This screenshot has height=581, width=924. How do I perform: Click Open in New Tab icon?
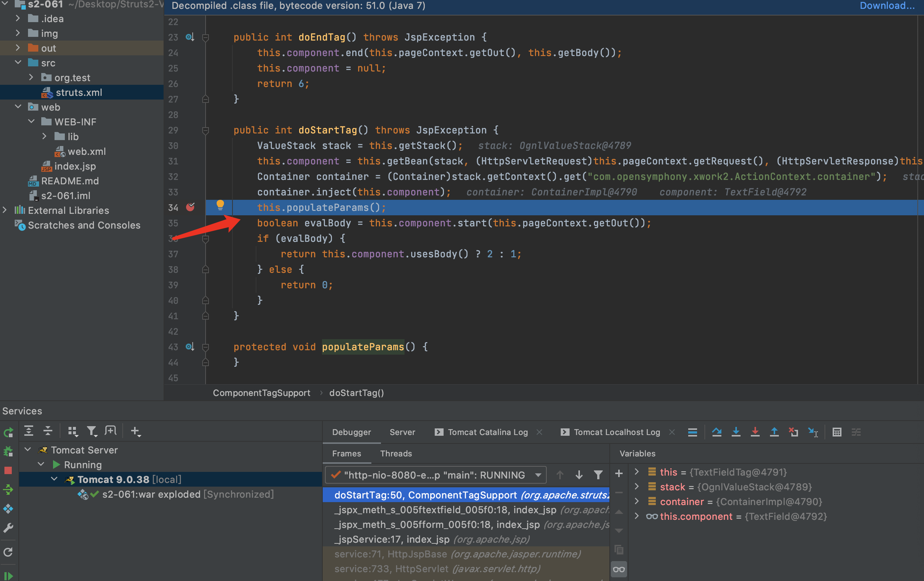(x=111, y=431)
